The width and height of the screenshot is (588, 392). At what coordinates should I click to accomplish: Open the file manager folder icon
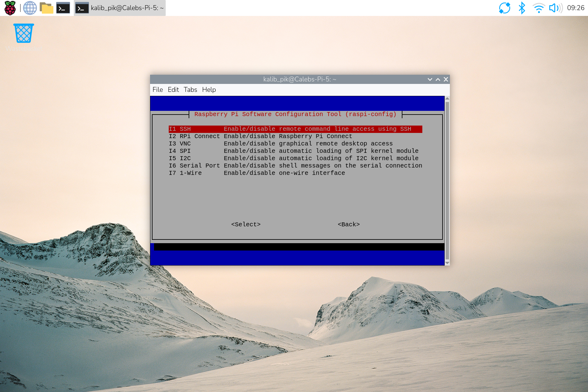(47, 8)
